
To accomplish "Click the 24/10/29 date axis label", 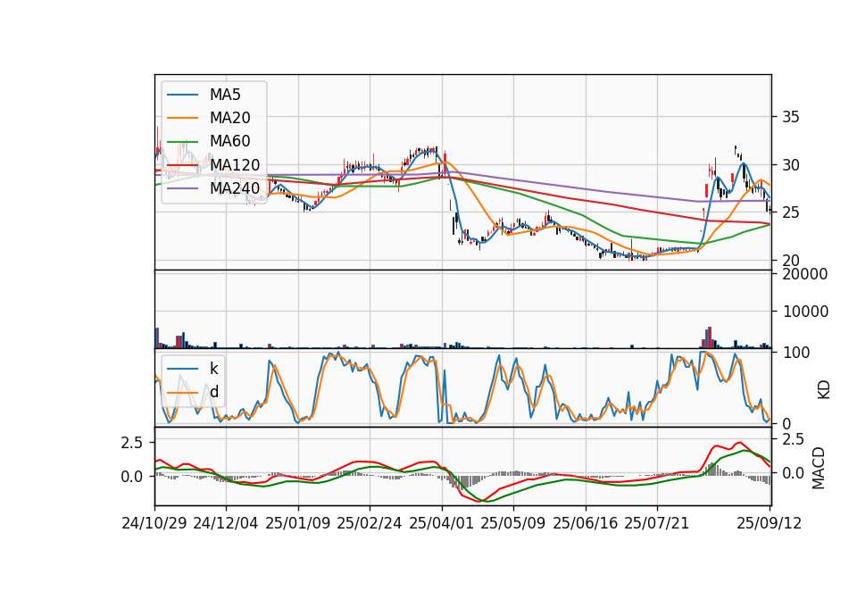I will [x=154, y=523].
